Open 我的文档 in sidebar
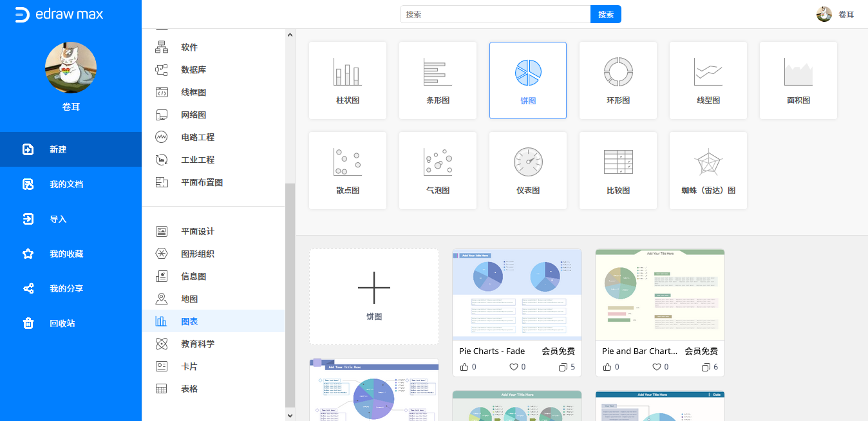Screen dimensions: 868x421 (x=71, y=184)
